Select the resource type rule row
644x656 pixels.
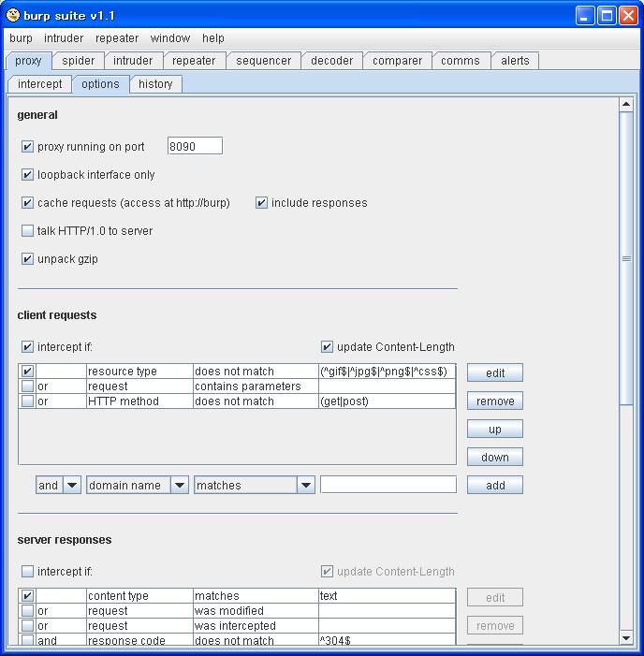[237, 372]
